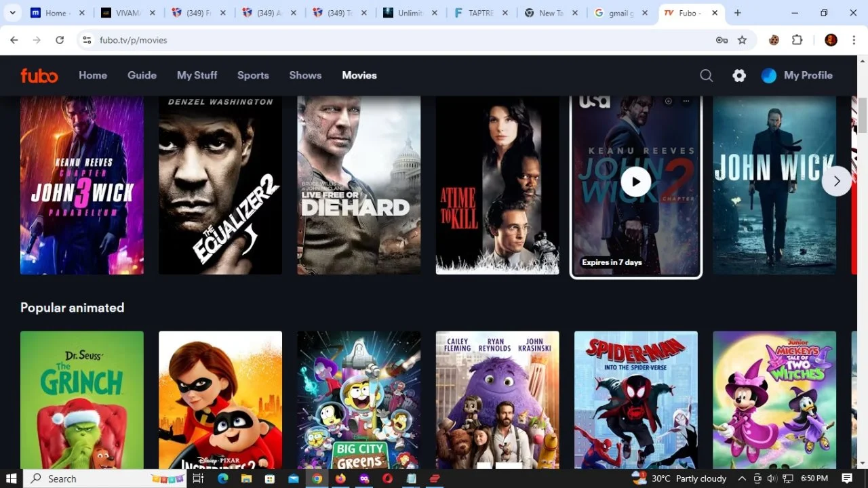The width and height of the screenshot is (868, 488).
Task: Open Mickey's Tale of Two Witches poster
Action: pos(774,400)
